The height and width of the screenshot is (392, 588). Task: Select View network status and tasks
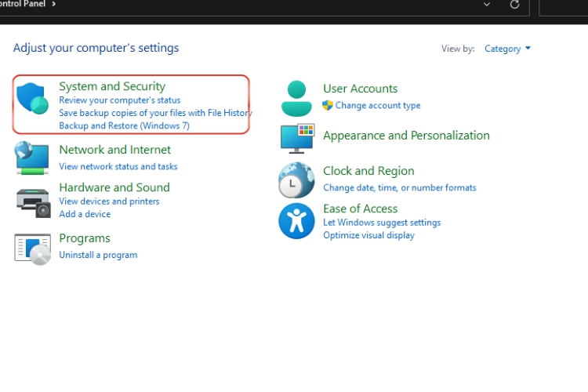coord(118,166)
